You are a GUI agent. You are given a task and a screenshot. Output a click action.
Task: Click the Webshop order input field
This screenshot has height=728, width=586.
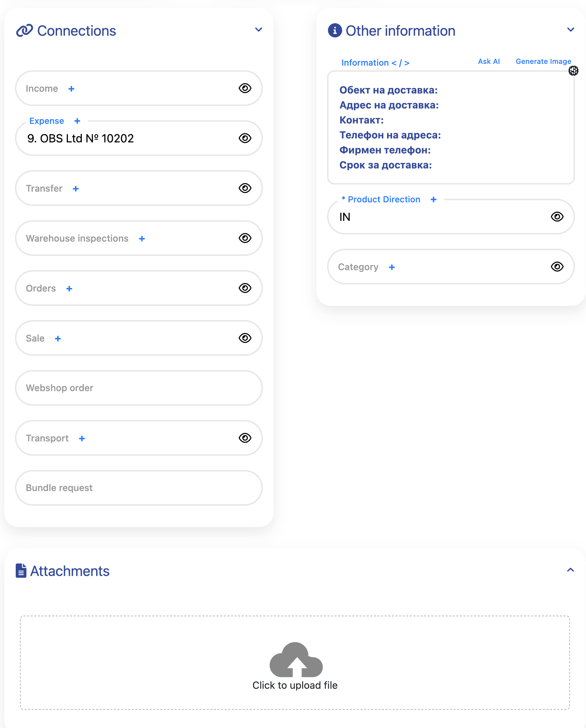pyautogui.click(x=139, y=388)
